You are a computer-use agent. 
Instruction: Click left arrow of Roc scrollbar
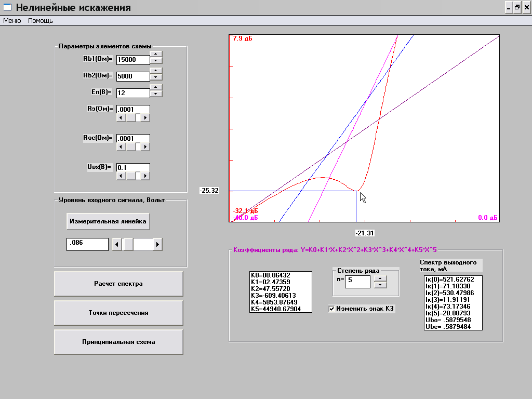pos(121,147)
